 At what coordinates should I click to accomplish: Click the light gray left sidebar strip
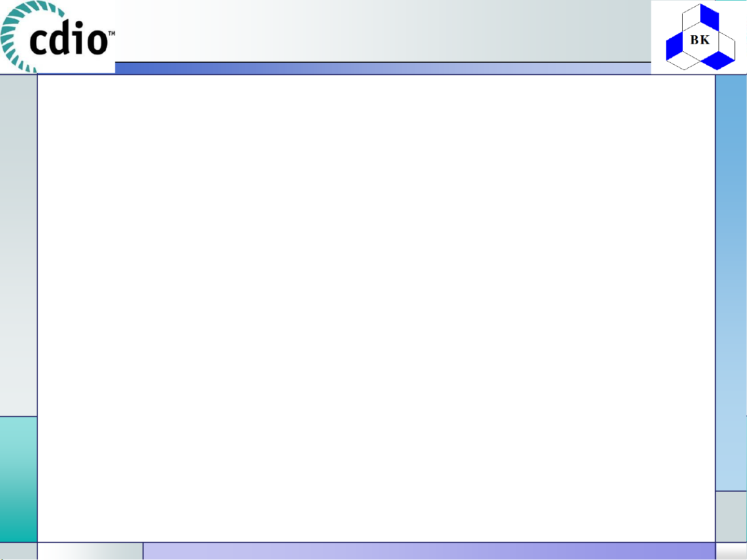pyautogui.click(x=19, y=245)
